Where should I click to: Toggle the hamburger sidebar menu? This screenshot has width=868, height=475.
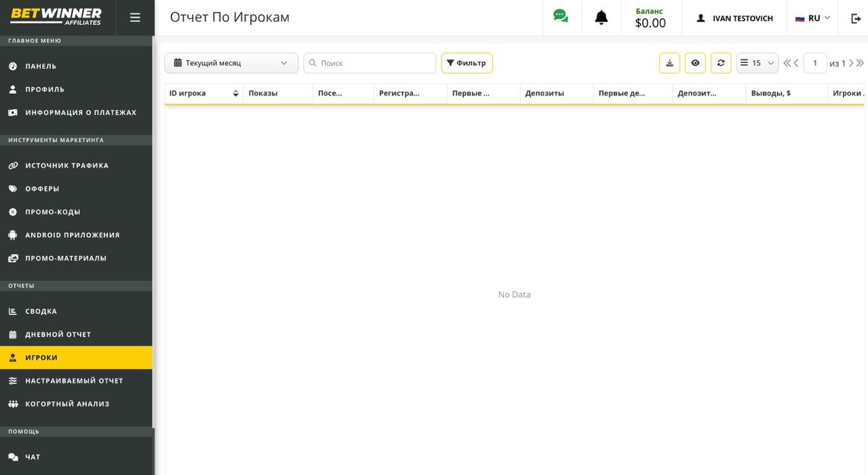click(135, 18)
